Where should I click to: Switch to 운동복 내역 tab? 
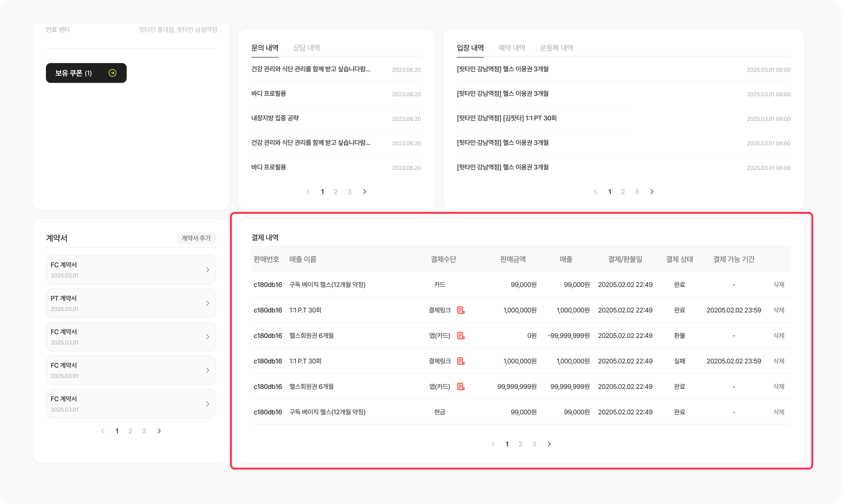point(556,48)
